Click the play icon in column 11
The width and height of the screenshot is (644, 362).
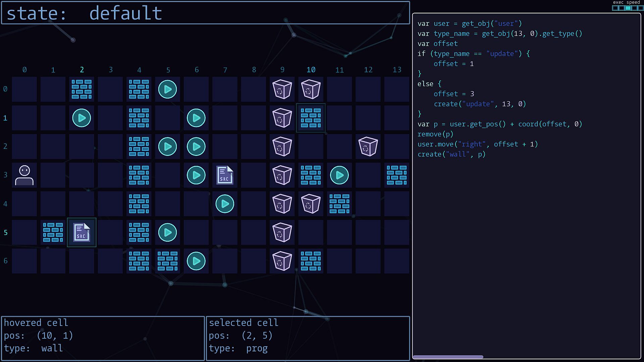coord(339,175)
